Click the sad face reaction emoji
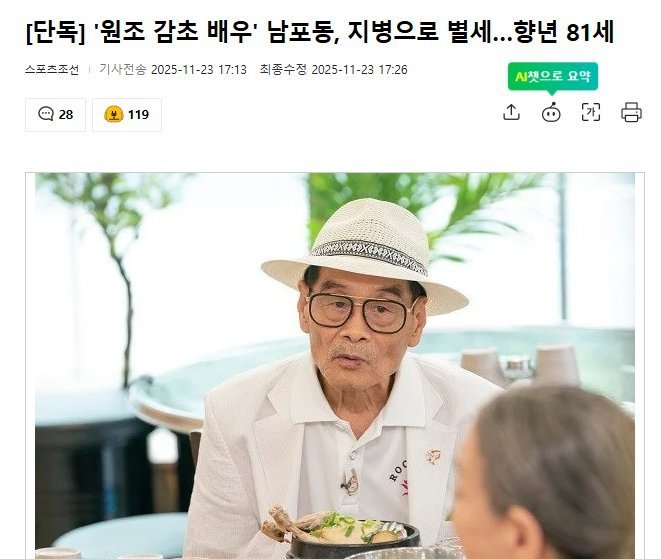The height and width of the screenshot is (559, 661). (113, 114)
